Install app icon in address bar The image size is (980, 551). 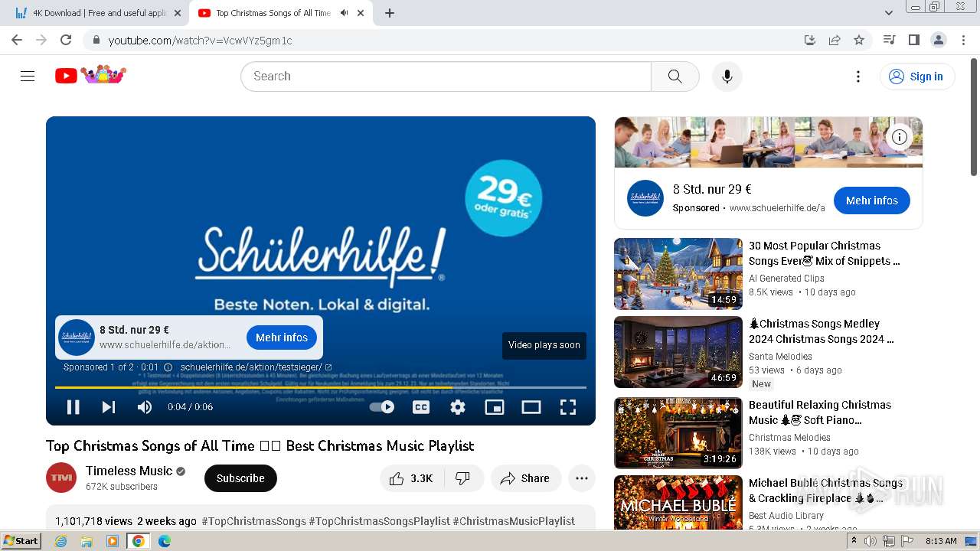coord(809,40)
